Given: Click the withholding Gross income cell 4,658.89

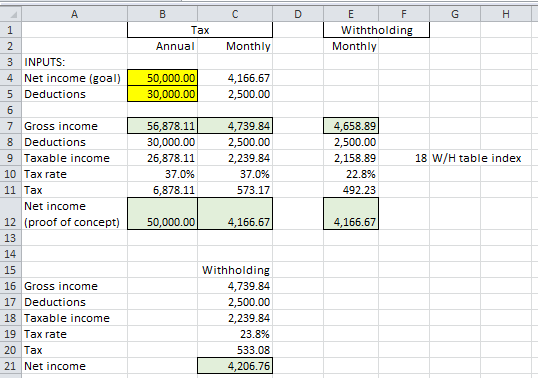Looking at the screenshot, I should click(x=351, y=126).
